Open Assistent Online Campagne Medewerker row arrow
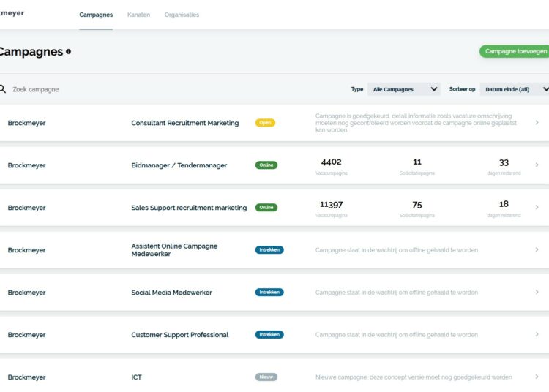Viewport: 549px width, 392px height. (x=537, y=250)
